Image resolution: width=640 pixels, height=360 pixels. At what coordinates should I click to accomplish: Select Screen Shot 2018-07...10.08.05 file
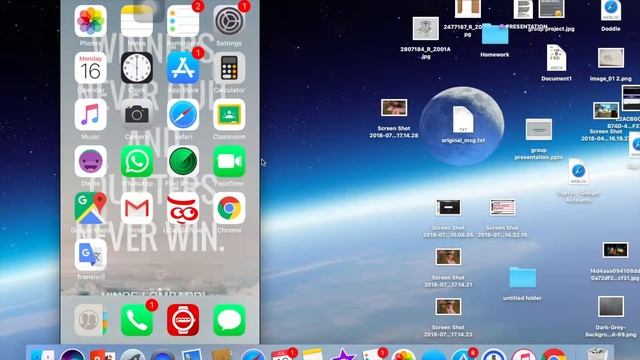pos(448,208)
